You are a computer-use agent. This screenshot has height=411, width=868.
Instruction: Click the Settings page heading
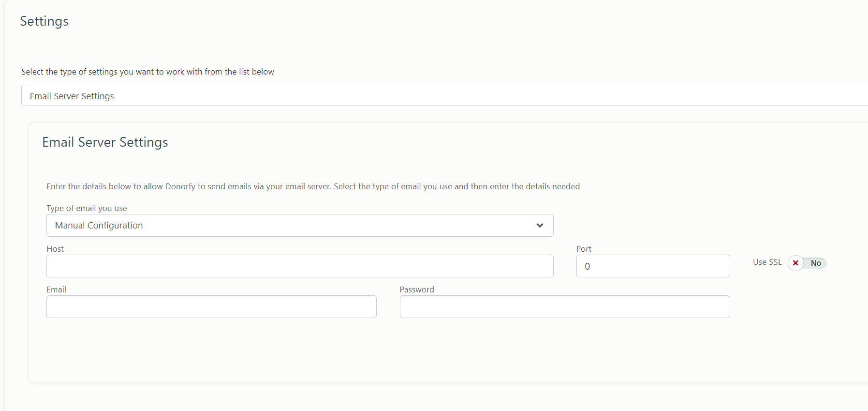point(44,21)
